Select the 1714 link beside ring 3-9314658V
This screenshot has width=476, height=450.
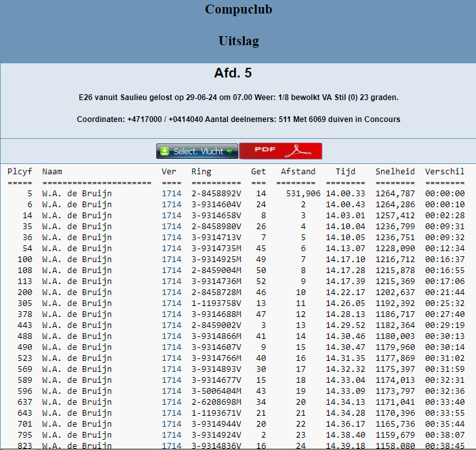pos(171,215)
